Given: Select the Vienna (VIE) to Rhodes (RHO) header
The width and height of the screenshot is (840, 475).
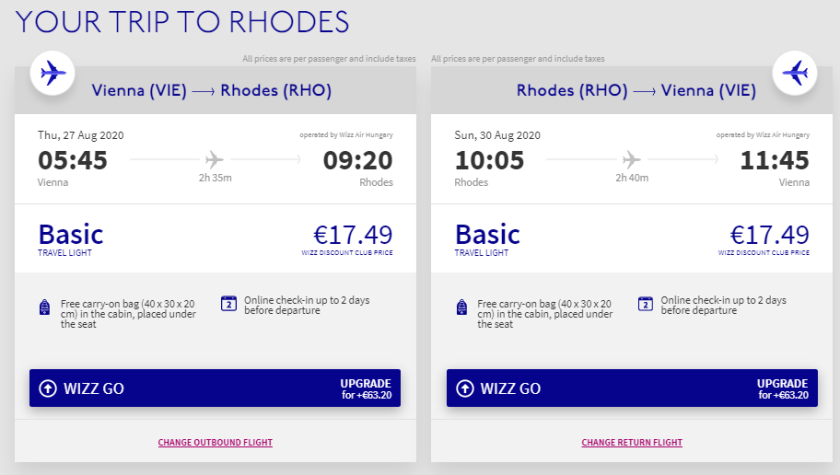Looking at the screenshot, I should (212, 91).
